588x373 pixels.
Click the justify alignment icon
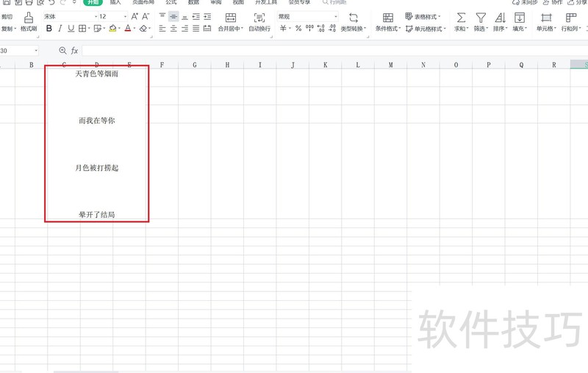click(196, 29)
